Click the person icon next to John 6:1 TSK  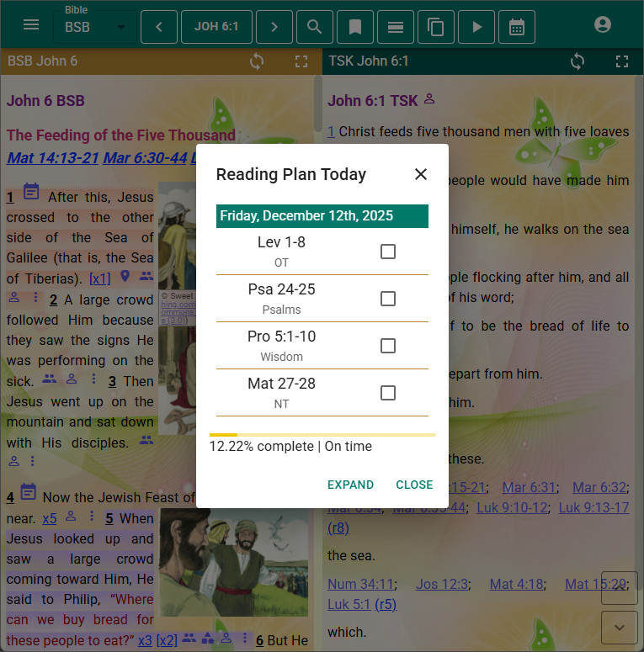(x=429, y=99)
